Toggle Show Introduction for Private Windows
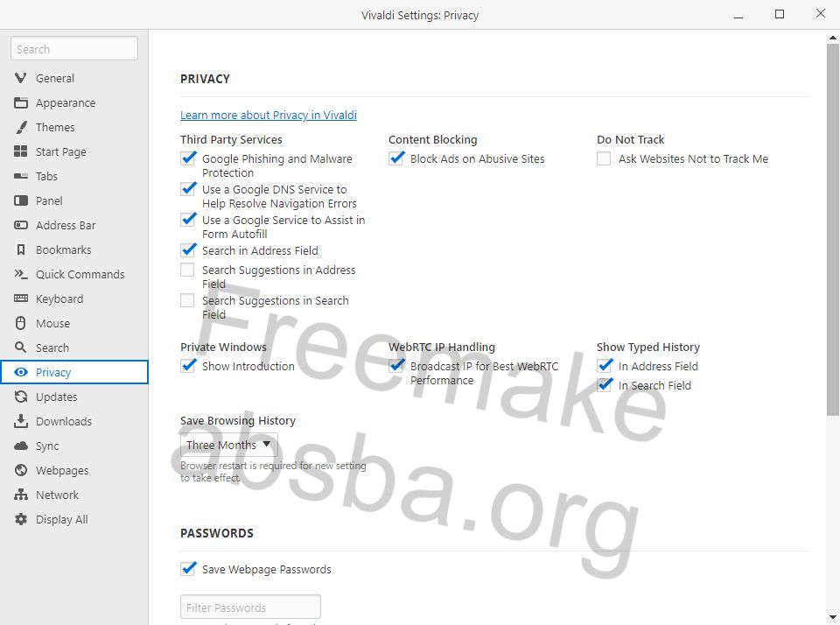The height and width of the screenshot is (625, 840). [188, 366]
